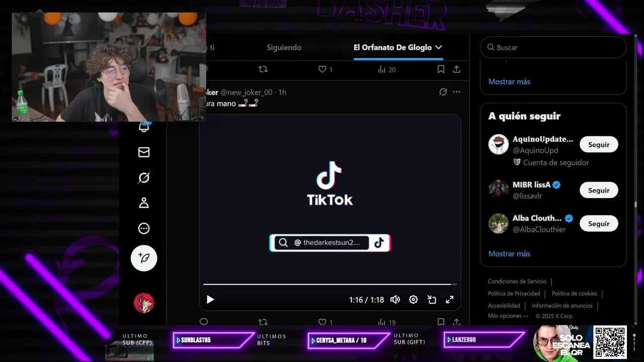
Task: Repost the upper tweet with 20 views
Action: click(263, 69)
